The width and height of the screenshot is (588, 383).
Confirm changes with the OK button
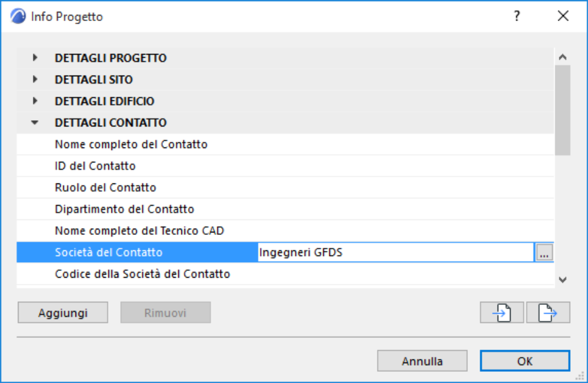click(524, 361)
